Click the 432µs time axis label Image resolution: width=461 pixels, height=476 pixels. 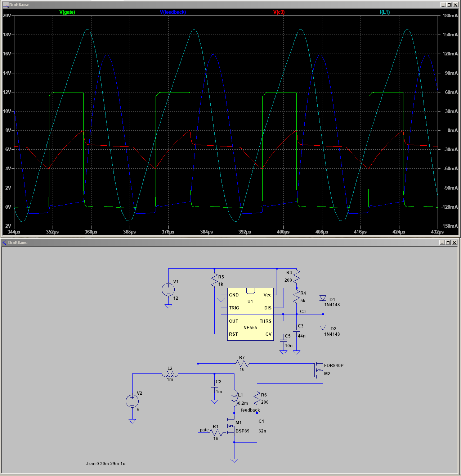pos(437,232)
